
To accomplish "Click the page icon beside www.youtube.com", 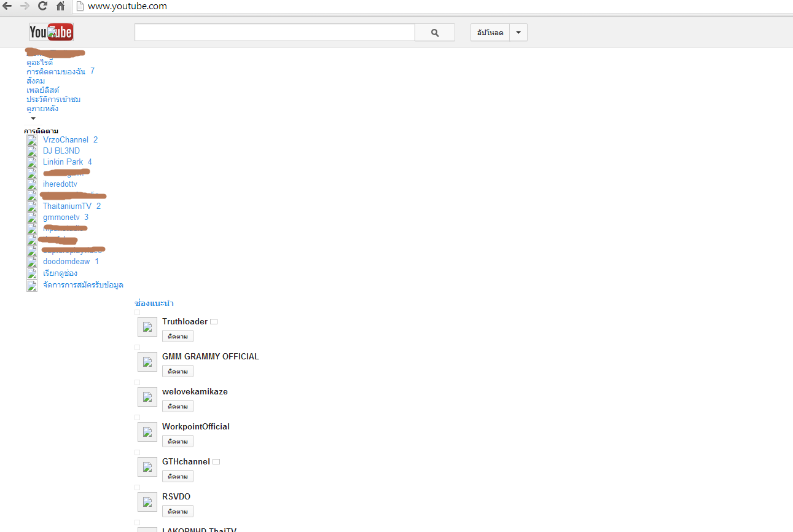I will (x=79, y=6).
